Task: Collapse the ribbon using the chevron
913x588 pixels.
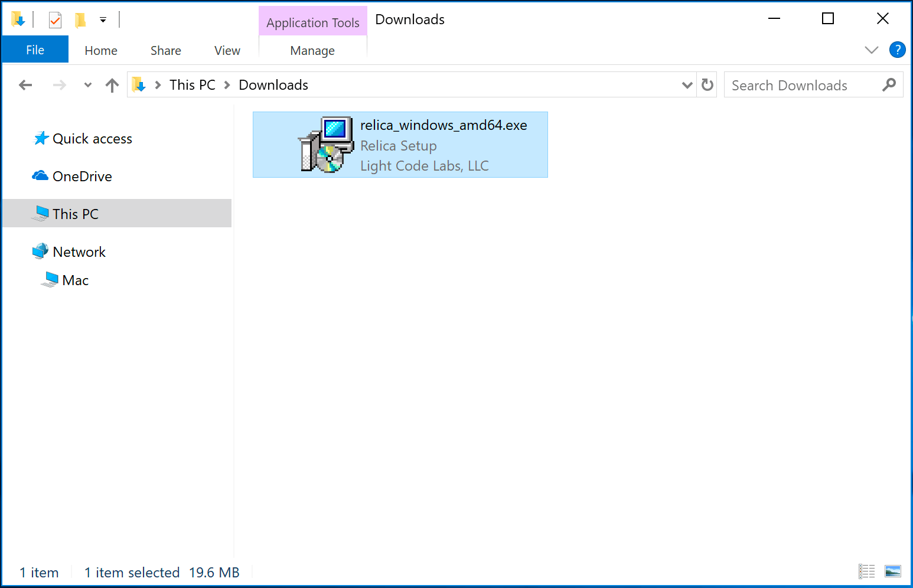Action: point(872,50)
